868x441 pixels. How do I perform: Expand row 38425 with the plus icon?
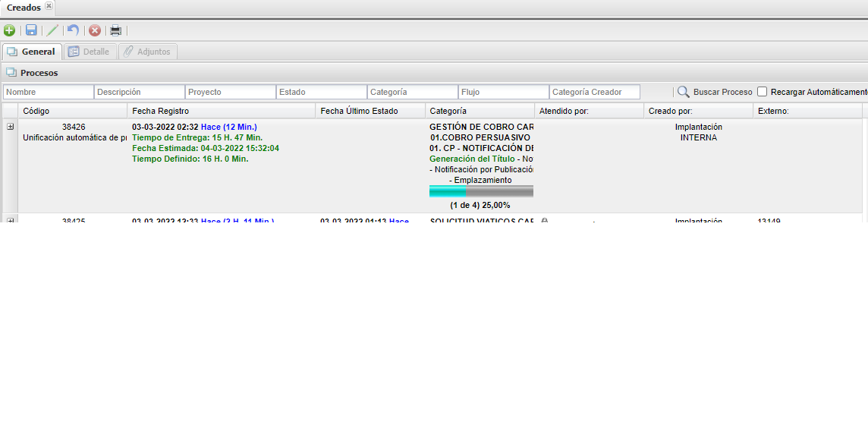(x=11, y=221)
